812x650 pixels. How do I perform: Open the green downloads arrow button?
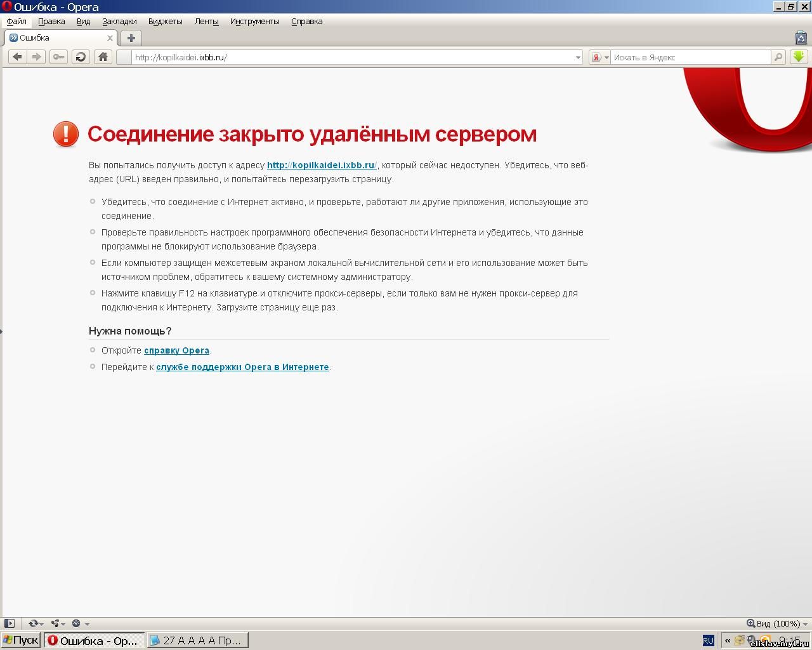[x=799, y=56]
